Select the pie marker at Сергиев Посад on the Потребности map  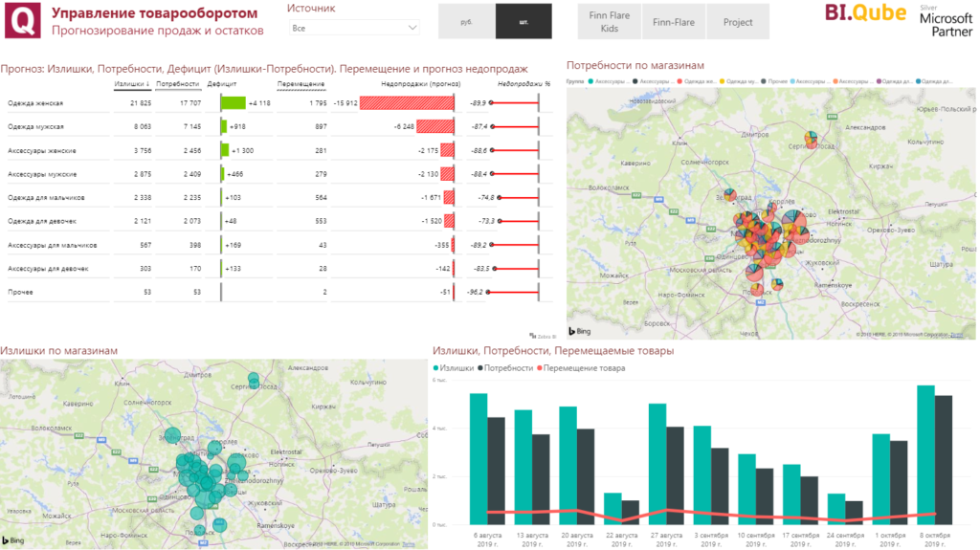tap(811, 140)
